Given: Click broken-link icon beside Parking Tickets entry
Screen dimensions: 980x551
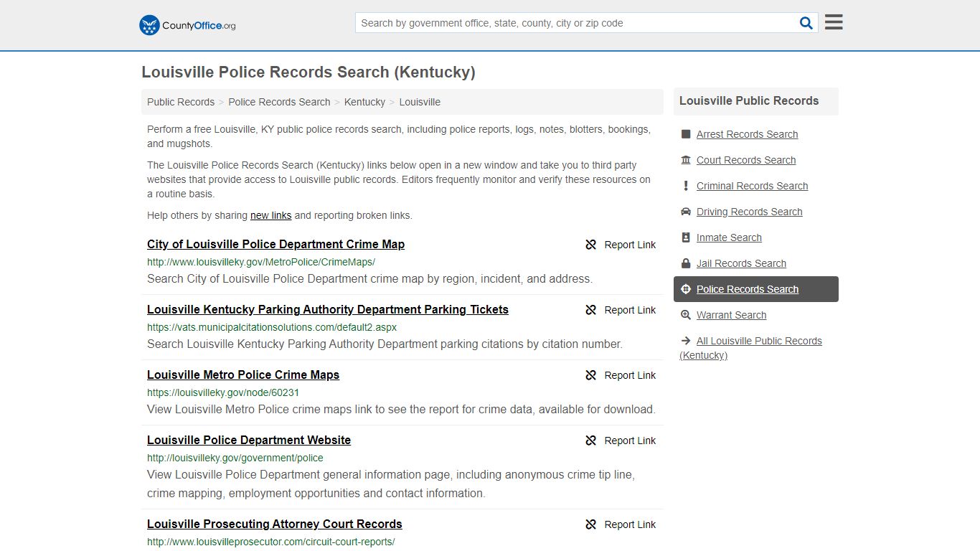Looking at the screenshot, I should click(x=591, y=310).
